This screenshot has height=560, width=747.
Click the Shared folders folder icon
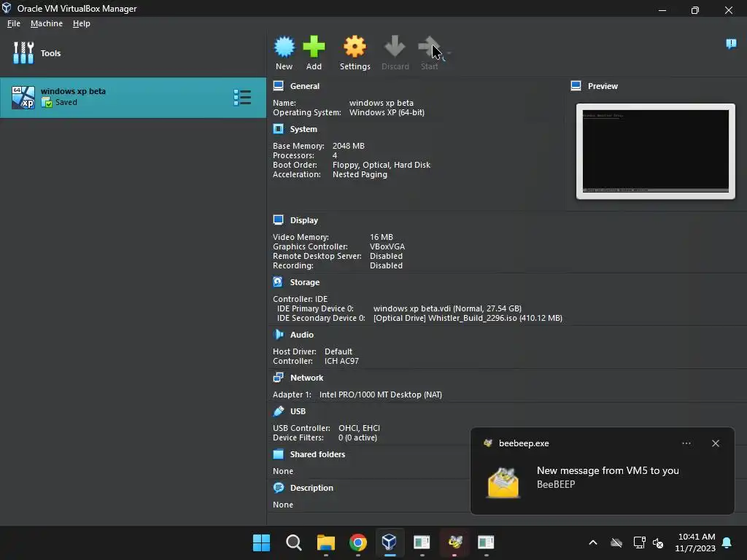pyautogui.click(x=278, y=454)
